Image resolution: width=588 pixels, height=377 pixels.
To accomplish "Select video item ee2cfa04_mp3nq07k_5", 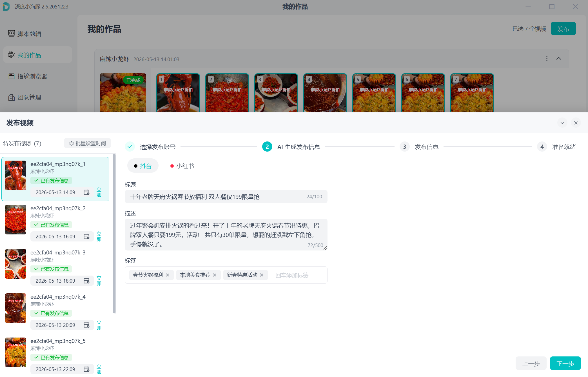I will 55,356.
